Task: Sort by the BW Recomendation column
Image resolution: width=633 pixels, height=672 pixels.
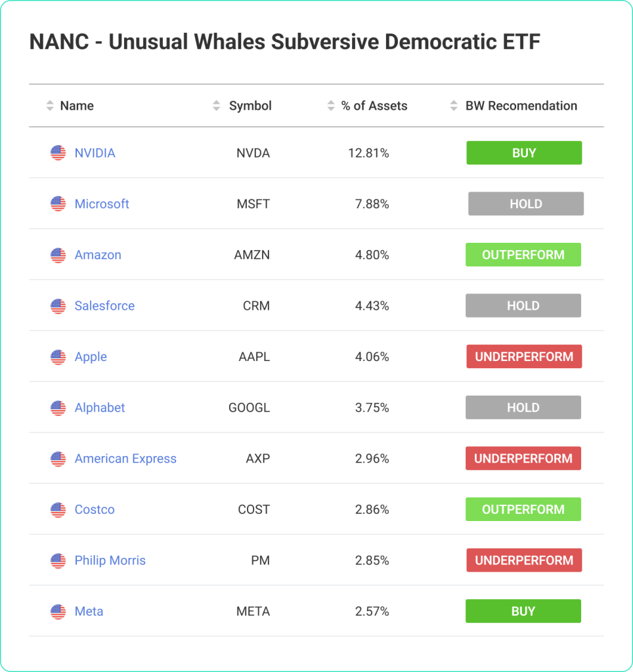Action: click(453, 105)
